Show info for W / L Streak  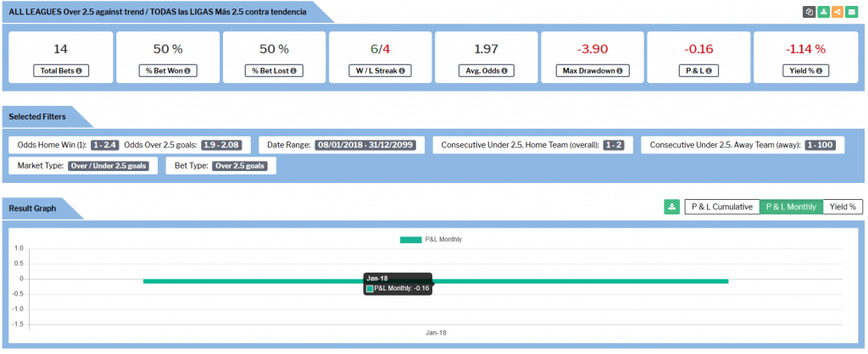402,71
